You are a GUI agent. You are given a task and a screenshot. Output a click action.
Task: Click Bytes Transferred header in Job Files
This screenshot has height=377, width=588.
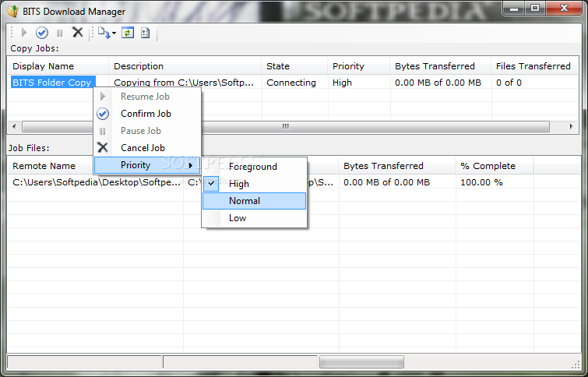[397, 166]
